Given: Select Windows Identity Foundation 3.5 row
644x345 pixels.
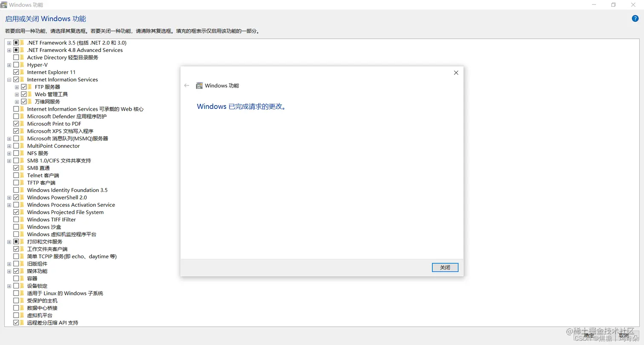Looking at the screenshot, I should click(x=67, y=190).
